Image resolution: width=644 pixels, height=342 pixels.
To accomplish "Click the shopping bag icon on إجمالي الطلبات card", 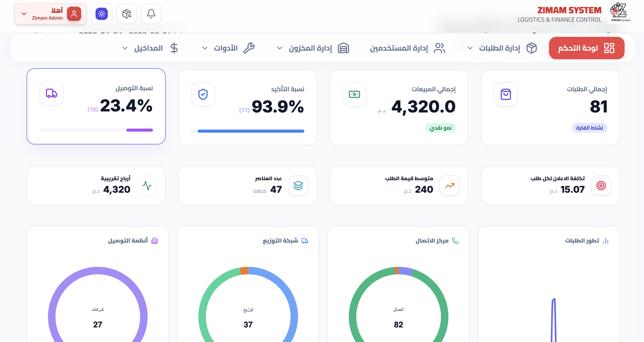I will point(506,94).
